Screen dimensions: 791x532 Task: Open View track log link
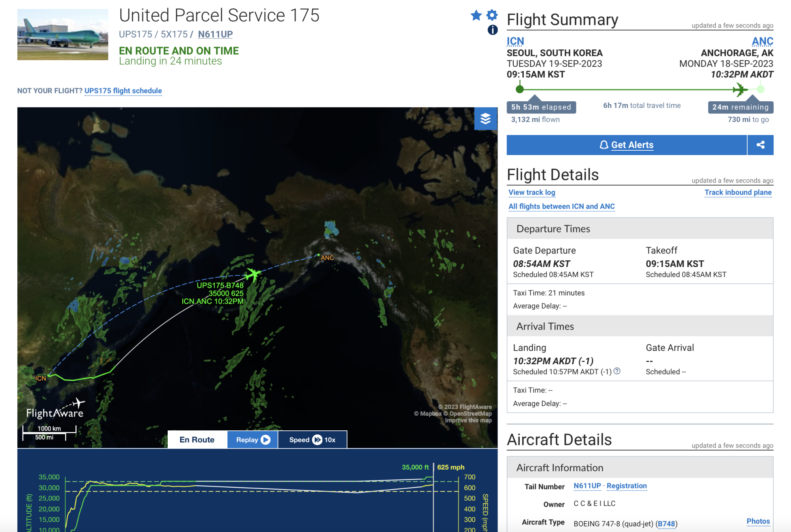tap(532, 192)
